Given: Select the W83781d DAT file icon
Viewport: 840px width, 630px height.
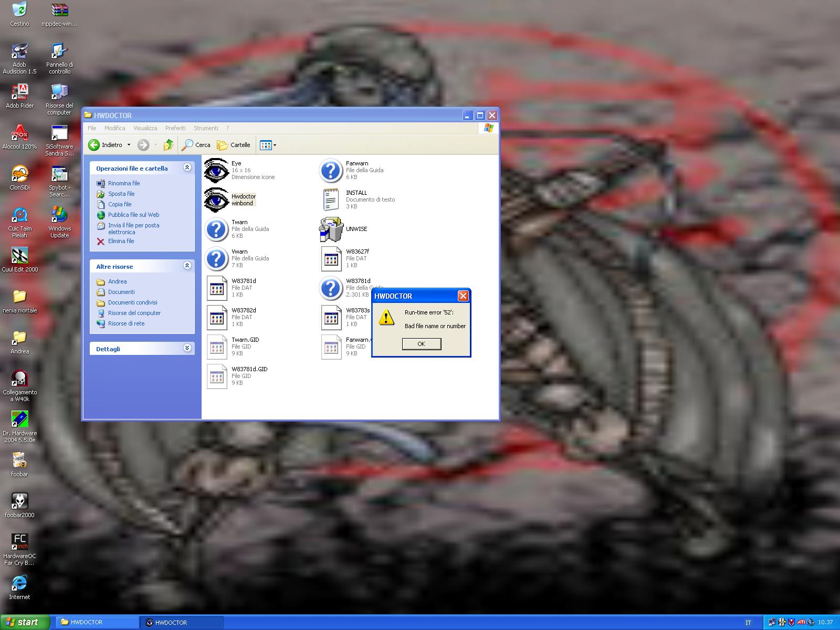Looking at the screenshot, I should click(216, 288).
